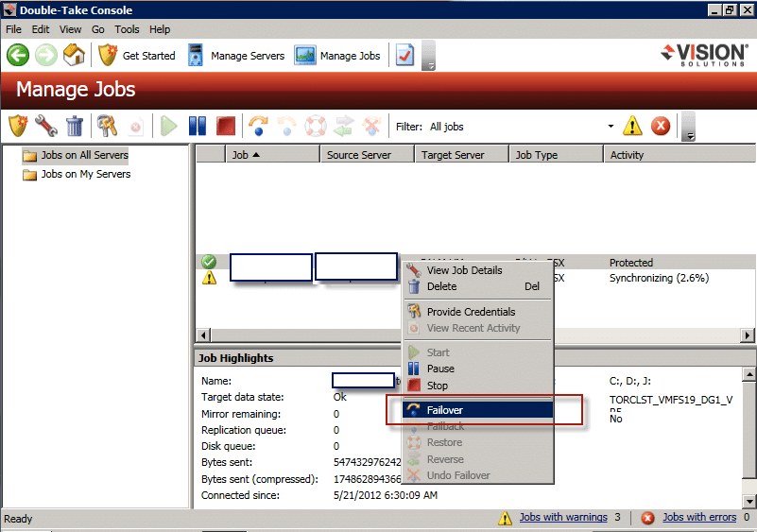Click the shield protection icon in jobs toolbar
This screenshot has width=757, height=532.
click(18, 127)
